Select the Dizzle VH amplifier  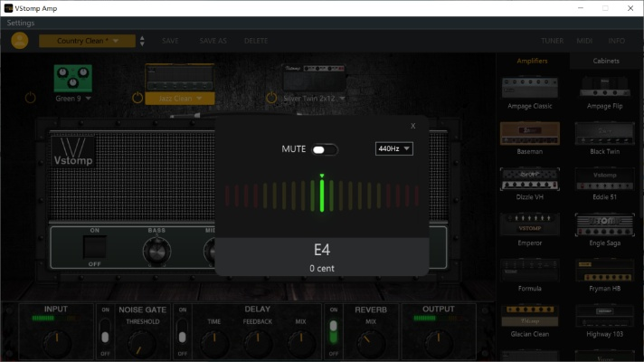coord(530,178)
